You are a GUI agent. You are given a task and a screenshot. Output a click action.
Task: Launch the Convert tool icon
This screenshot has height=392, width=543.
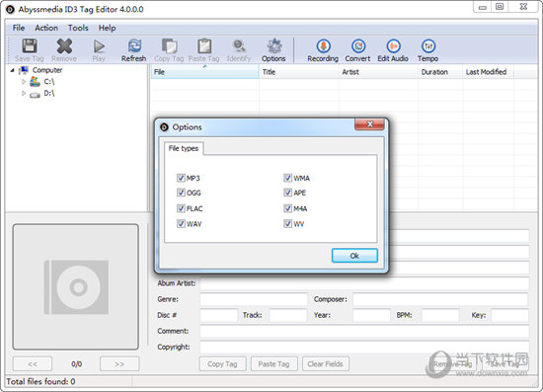(358, 46)
